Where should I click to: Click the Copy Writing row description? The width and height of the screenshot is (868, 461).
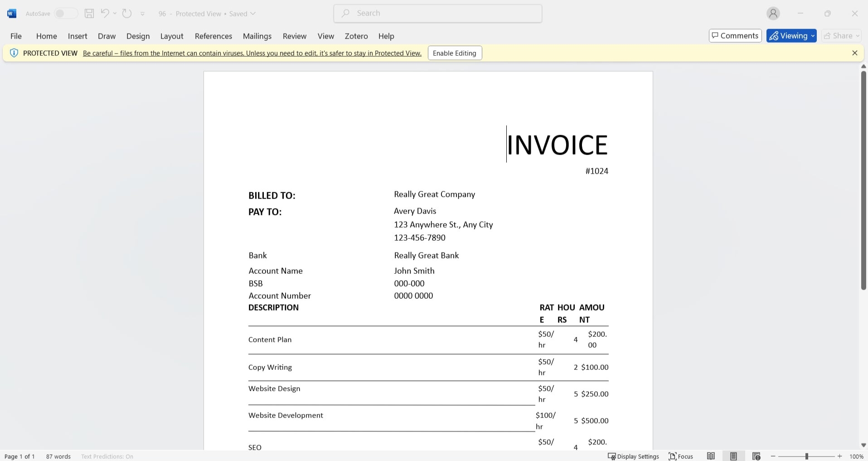(x=270, y=367)
